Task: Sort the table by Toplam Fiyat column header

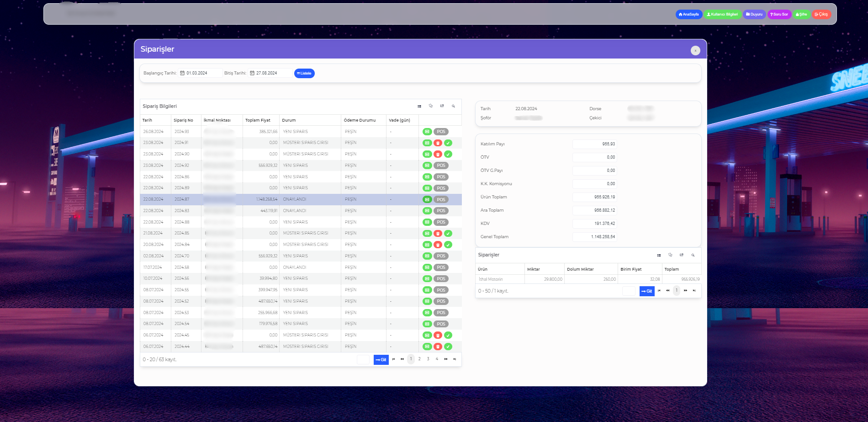Action: 258,120
